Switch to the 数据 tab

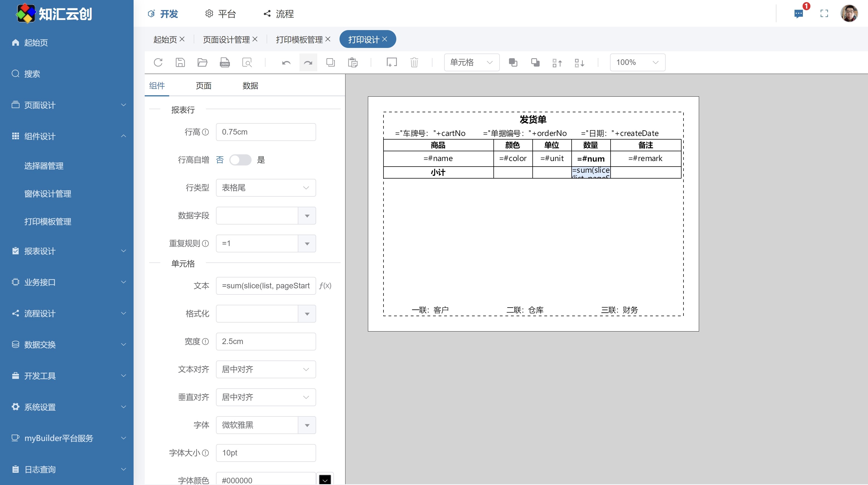(x=250, y=86)
